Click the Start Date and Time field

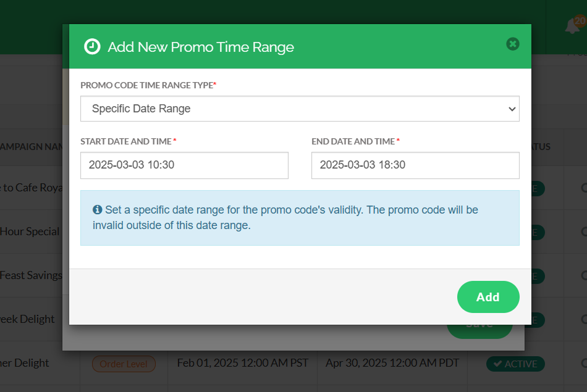pos(184,165)
